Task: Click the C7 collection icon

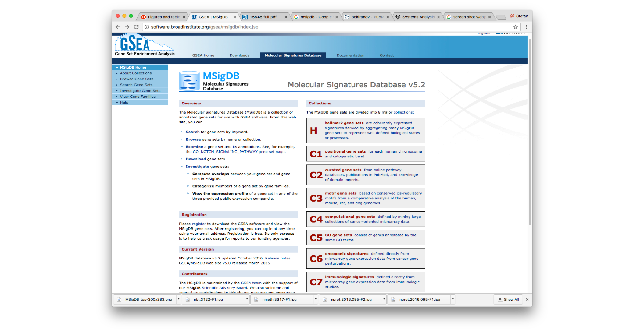Action: point(316,282)
